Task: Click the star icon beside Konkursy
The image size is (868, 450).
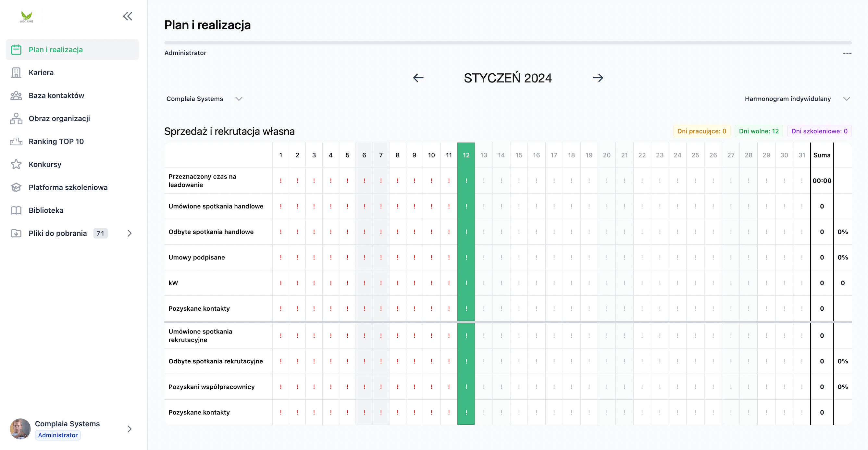Action: pyautogui.click(x=16, y=164)
